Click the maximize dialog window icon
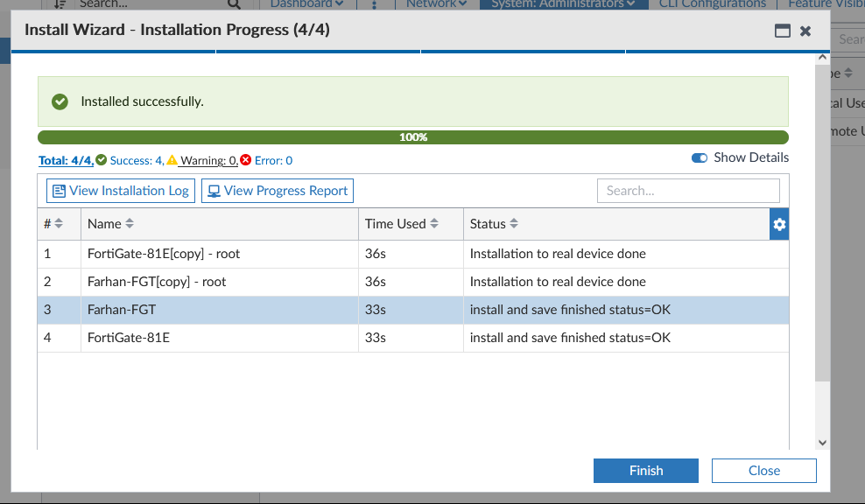The height and width of the screenshot is (504, 865). 783,31
